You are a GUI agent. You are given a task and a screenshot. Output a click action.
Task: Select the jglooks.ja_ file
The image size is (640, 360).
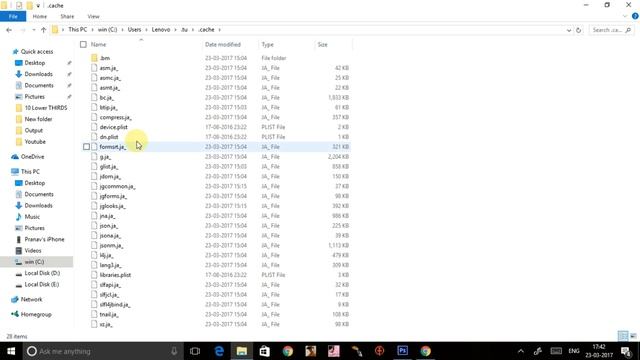[x=112, y=206]
